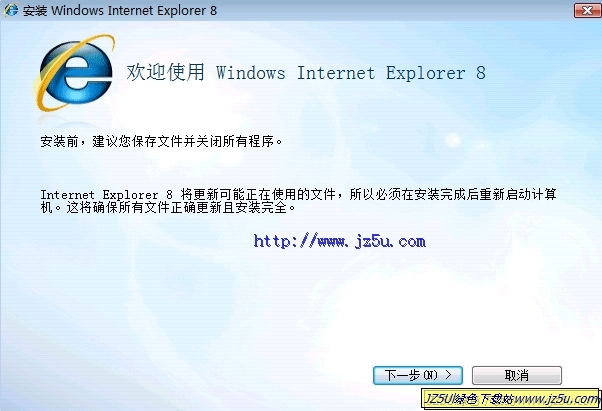Click "Windows Internet Explorer 8" in the heading
The width and height of the screenshot is (602, 411).
point(351,73)
